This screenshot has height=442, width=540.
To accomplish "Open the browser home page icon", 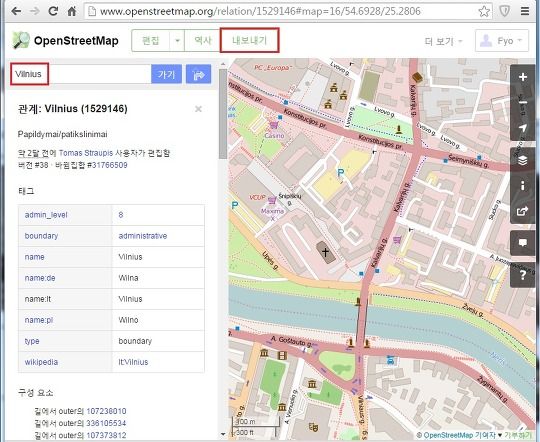I will pyautogui.click(x=72, y=11).
